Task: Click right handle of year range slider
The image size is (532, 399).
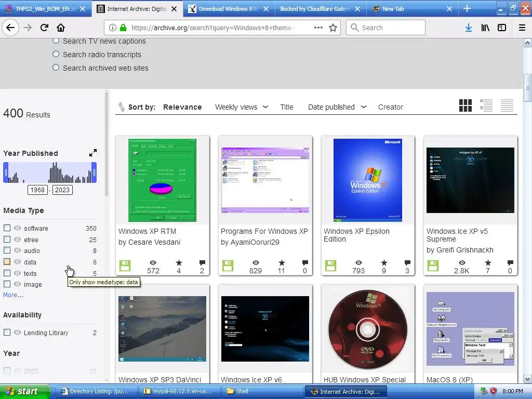Action: pos(94,172)
